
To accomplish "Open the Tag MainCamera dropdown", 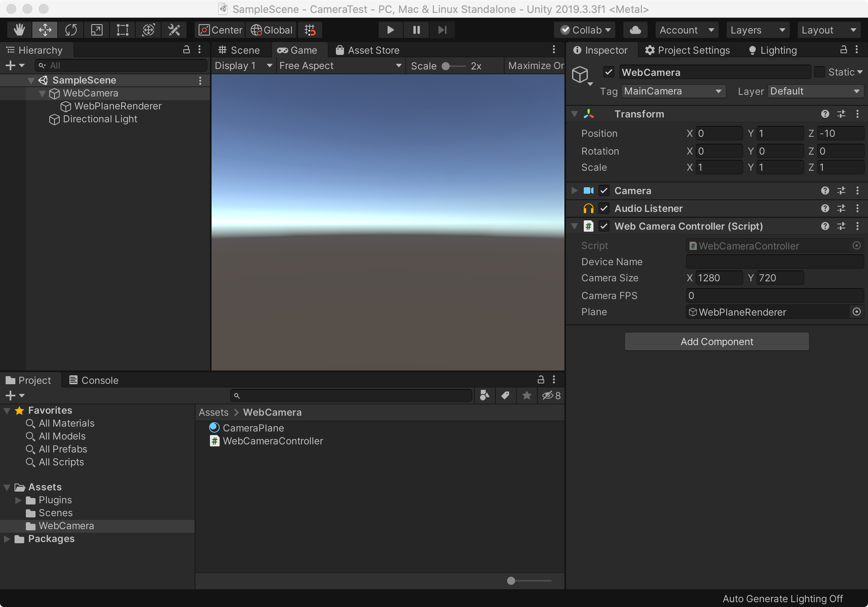I will coord(673,91).
